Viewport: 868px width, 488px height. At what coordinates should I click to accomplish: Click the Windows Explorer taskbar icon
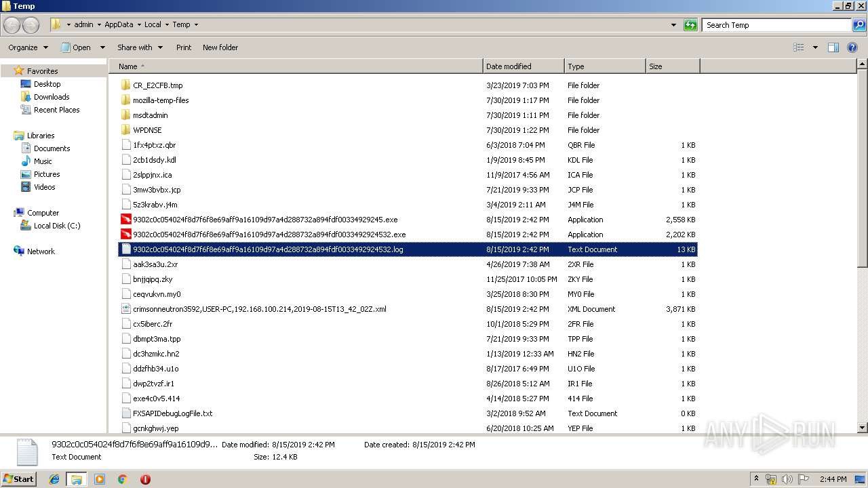[x=77, y=479]
